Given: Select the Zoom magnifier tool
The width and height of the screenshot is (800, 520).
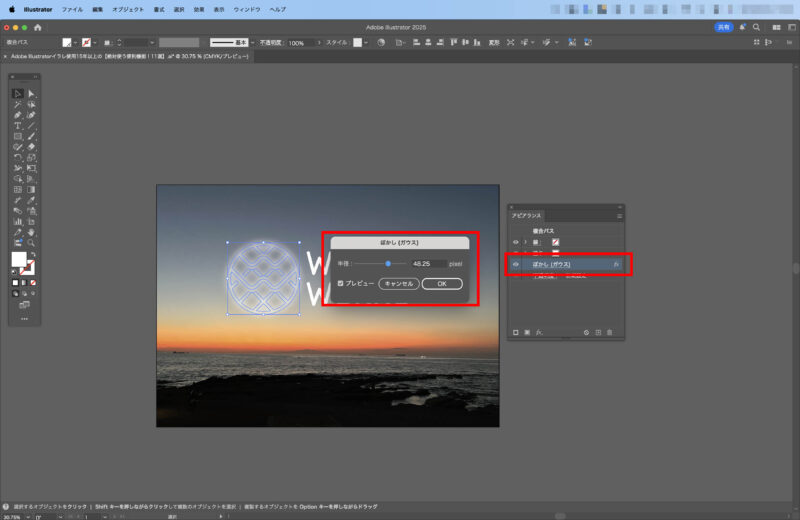Looking at the screenshot, I should (x=31, y=242).
